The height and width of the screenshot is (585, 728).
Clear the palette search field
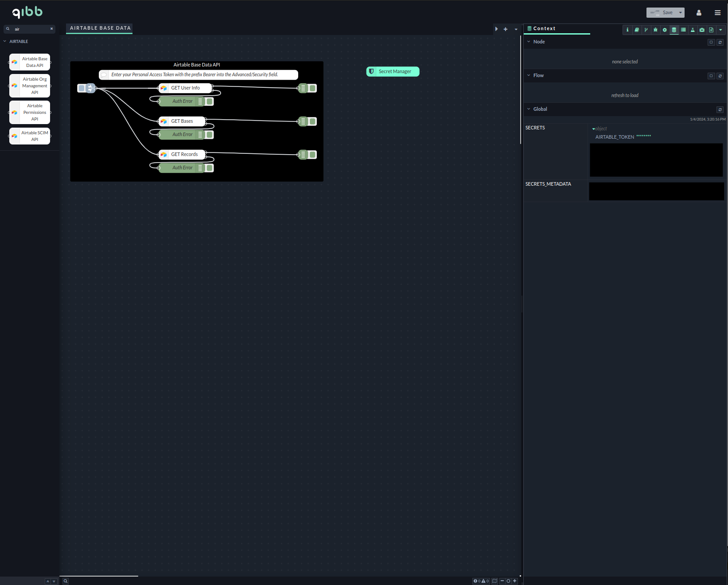51,29
